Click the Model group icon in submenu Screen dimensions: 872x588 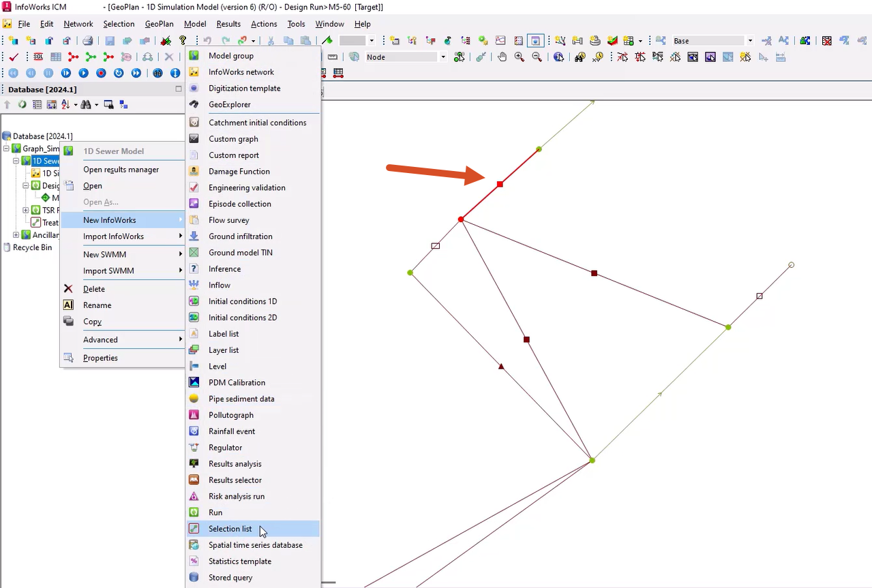pos(194,56)
